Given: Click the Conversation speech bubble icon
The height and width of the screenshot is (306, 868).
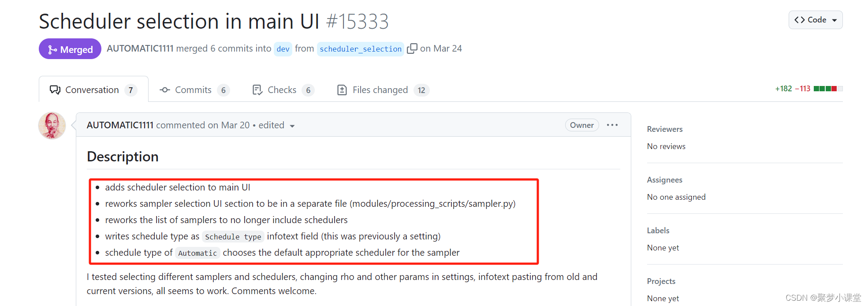Looking at the screenshot, I should pos(55,90).
